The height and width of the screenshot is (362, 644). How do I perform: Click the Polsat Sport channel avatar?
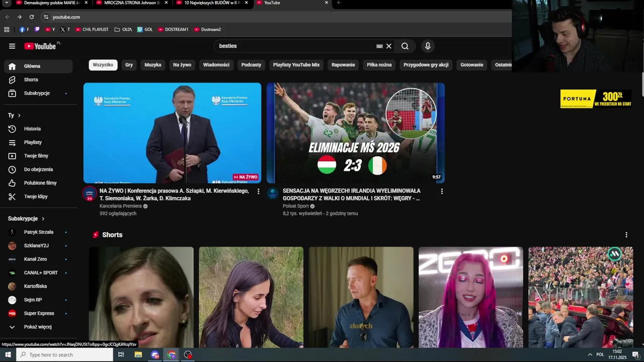point(273,194)
